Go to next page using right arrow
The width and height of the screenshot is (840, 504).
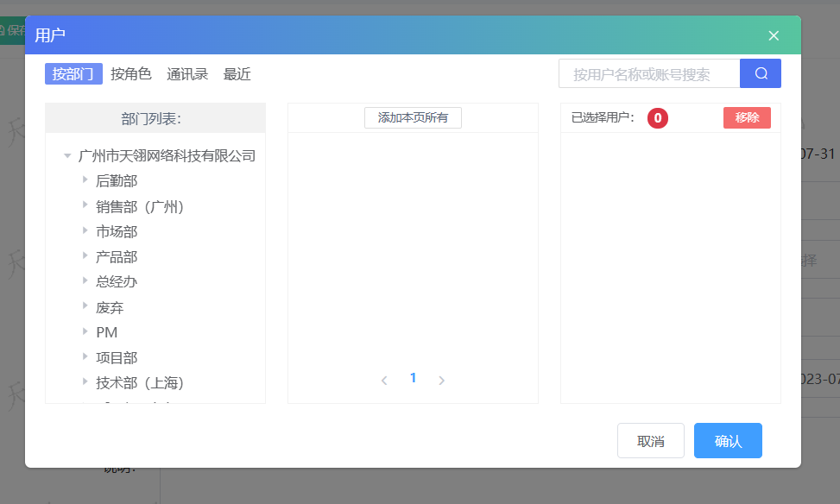[x=441, y=380]
